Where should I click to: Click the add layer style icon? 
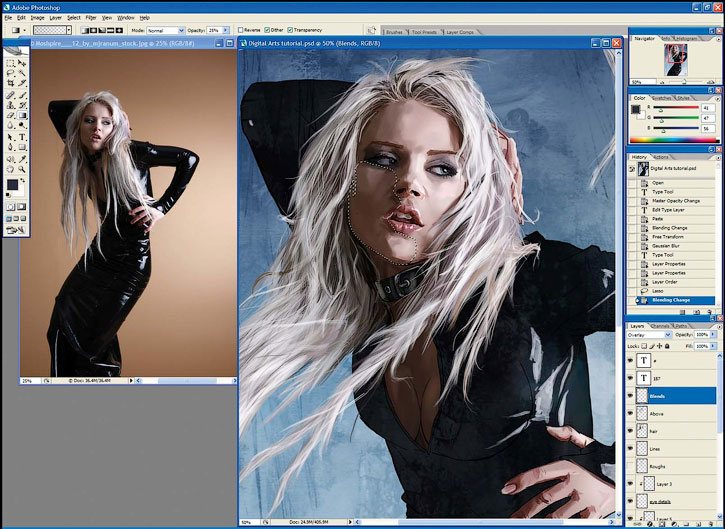click(650, 524)
